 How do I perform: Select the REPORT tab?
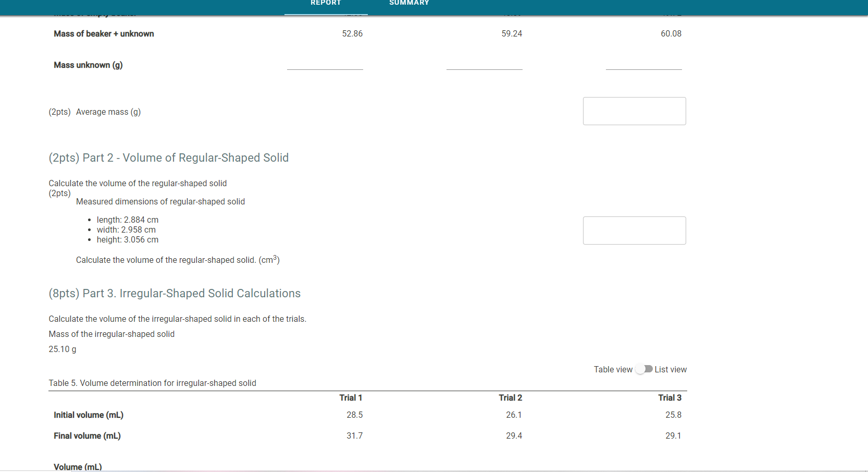point(325,3)
